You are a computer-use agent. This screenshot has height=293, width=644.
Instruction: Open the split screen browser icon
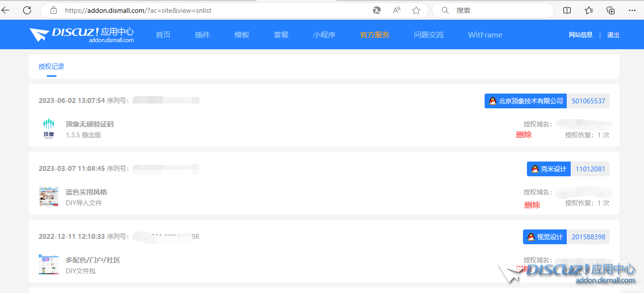567,10
